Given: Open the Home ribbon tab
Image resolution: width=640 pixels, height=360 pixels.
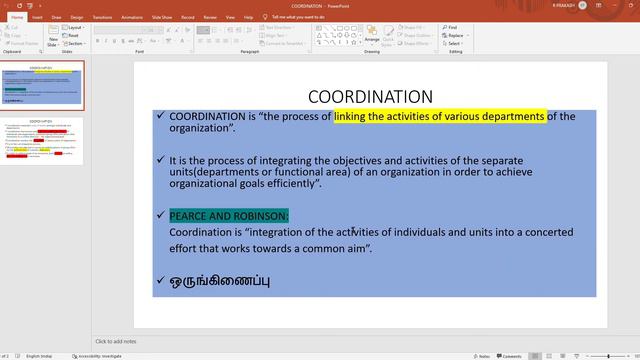Looking at the screenshot, I should pos(17,17).
